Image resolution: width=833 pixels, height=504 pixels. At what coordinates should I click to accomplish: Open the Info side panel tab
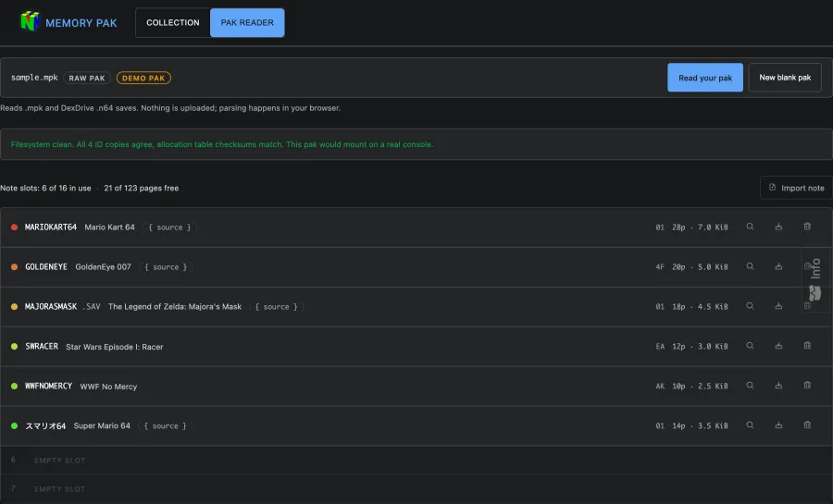pyautogui.click(x=815, y=279)
